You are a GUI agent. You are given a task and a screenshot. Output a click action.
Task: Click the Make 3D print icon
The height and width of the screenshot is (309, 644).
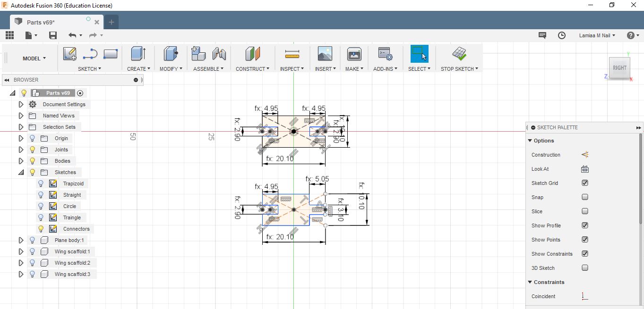[x=354, y=54]
